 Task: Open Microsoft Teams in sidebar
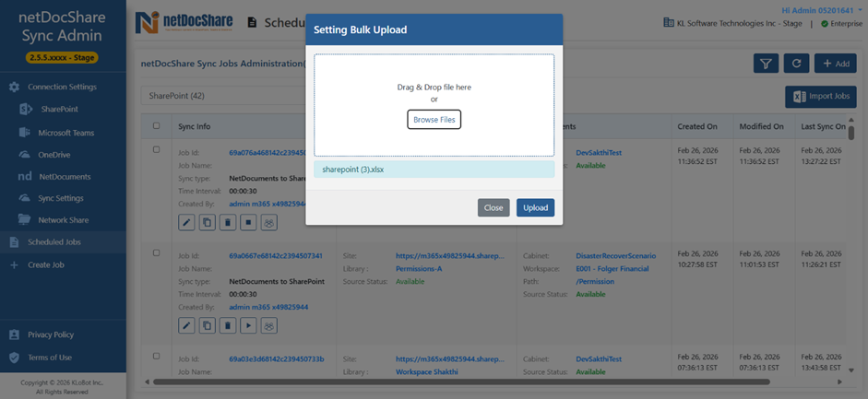65,133
